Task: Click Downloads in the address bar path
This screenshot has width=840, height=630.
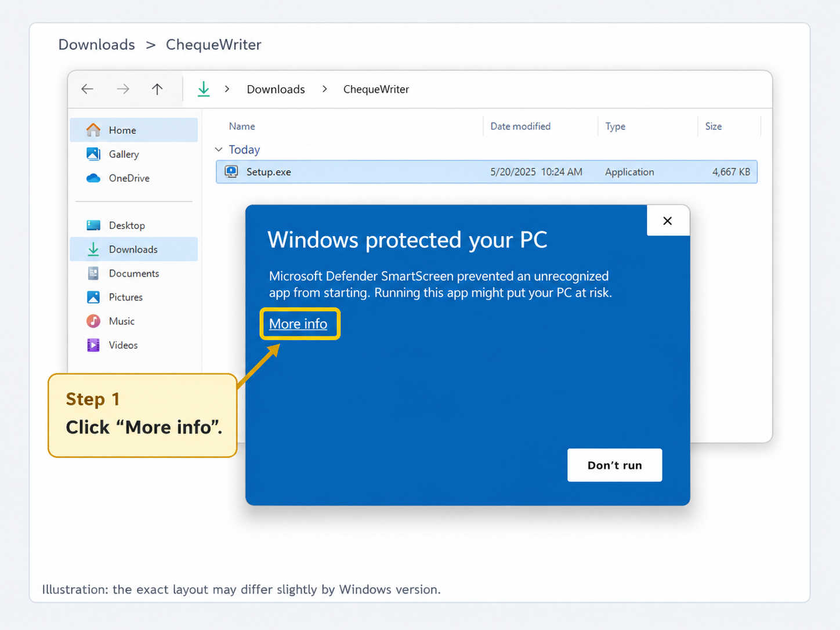Action: pyautogui.click(x=276, y=89)
